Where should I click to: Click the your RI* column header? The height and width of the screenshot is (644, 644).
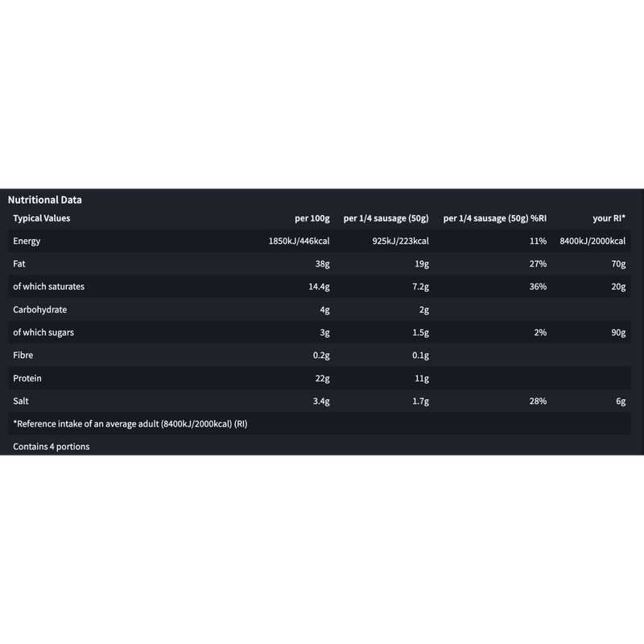click(x=609, y=218)
